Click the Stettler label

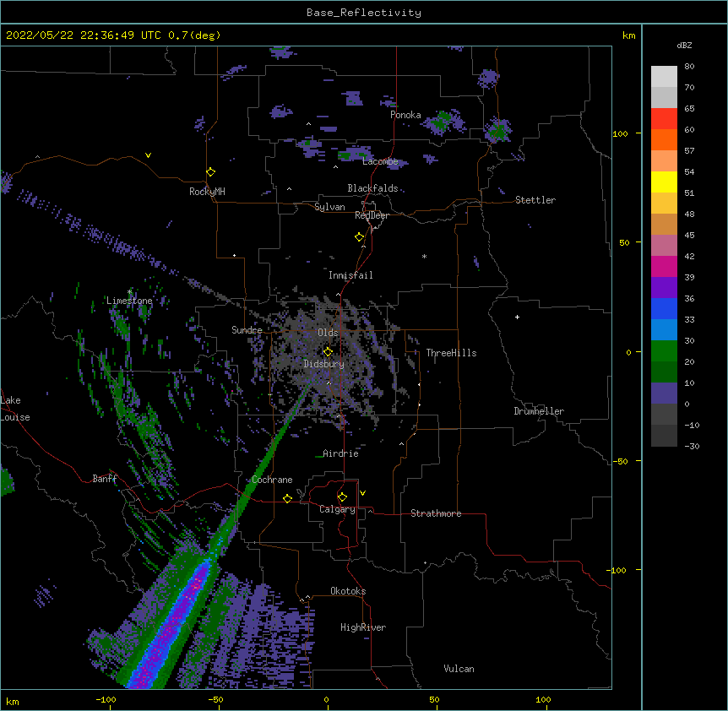[535, 200]
